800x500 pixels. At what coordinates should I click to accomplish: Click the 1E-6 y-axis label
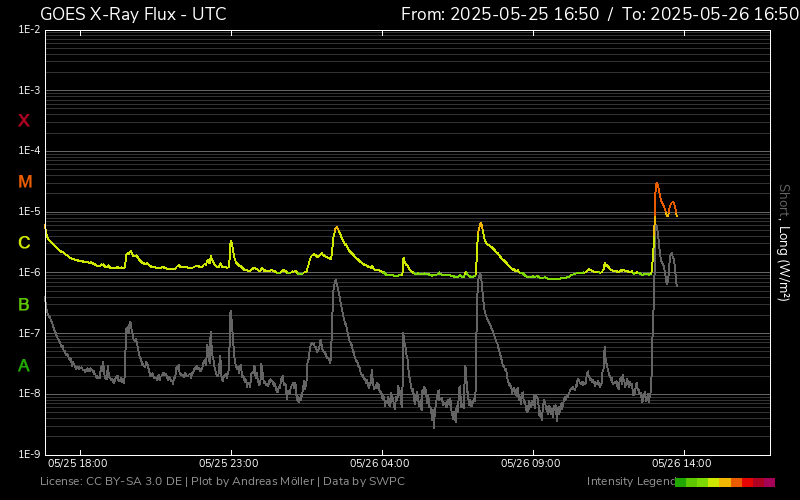click(x=29, y=272)
